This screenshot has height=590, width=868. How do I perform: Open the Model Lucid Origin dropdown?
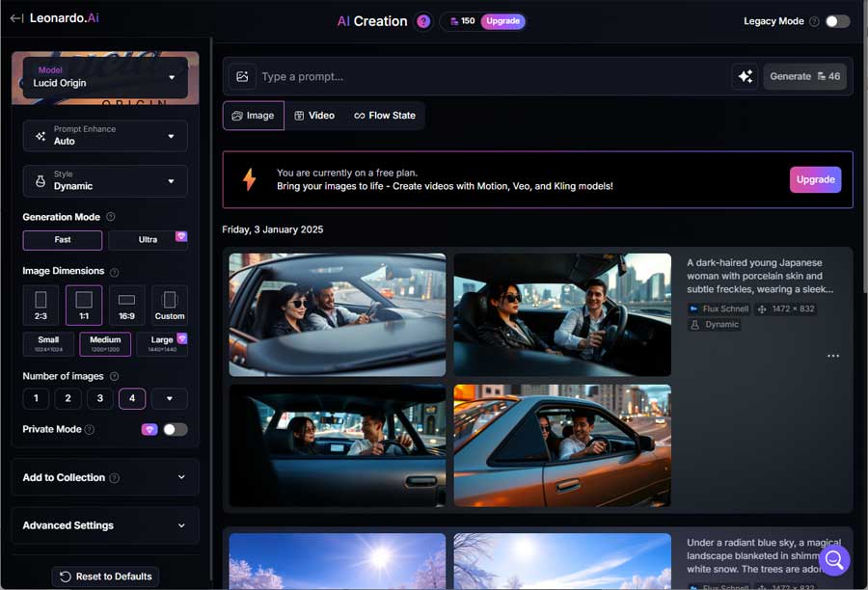(105, 77)
